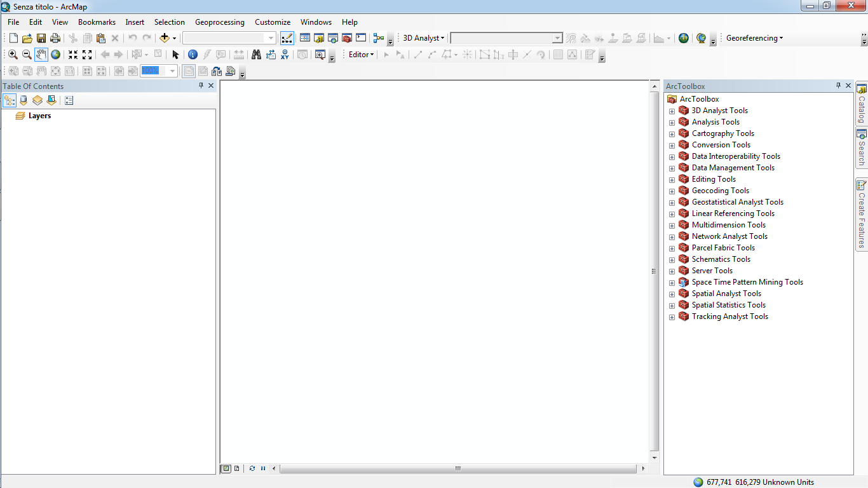Select the Pan hand tool

(x=41, y=55)
